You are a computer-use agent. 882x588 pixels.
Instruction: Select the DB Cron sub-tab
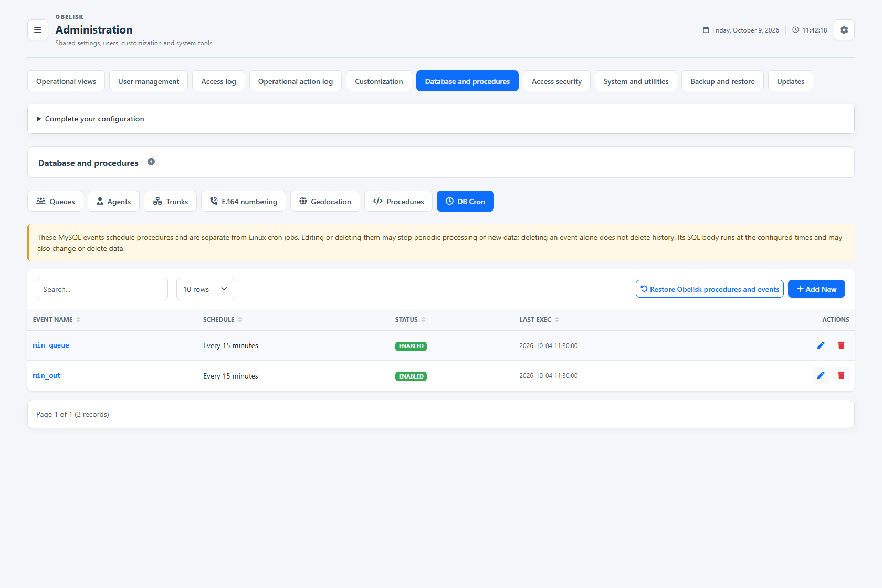point(465,201)
